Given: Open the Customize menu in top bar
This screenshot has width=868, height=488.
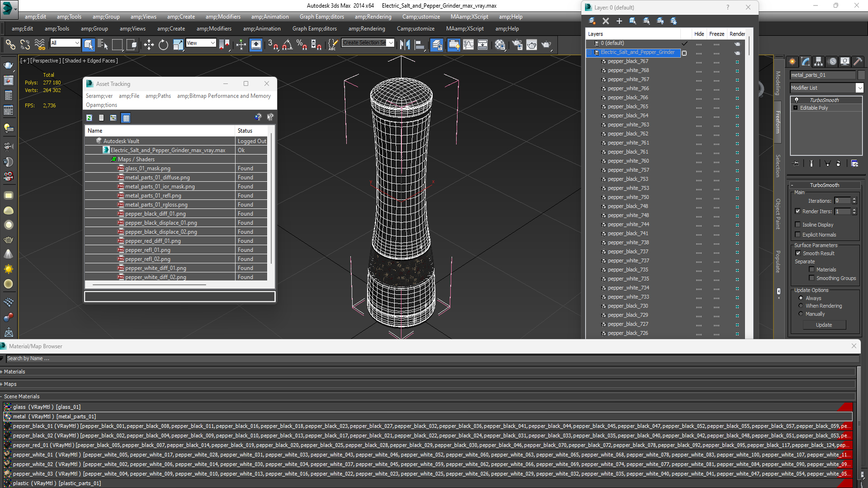Looking at the screenshot, I should (421, 17).
